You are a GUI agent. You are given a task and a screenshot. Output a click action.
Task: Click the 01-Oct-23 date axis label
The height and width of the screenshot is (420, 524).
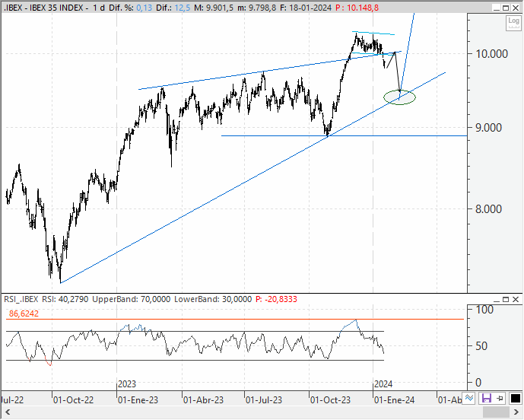330,400
